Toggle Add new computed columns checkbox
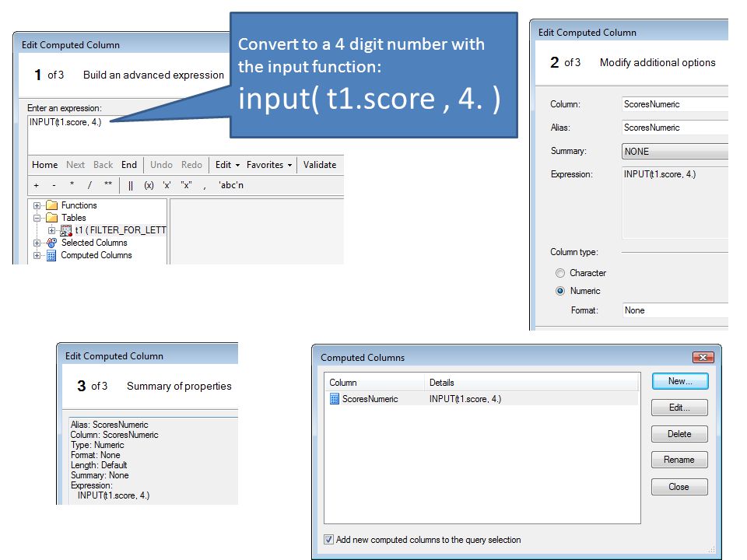The image size is (747, 560). [328, 540]
